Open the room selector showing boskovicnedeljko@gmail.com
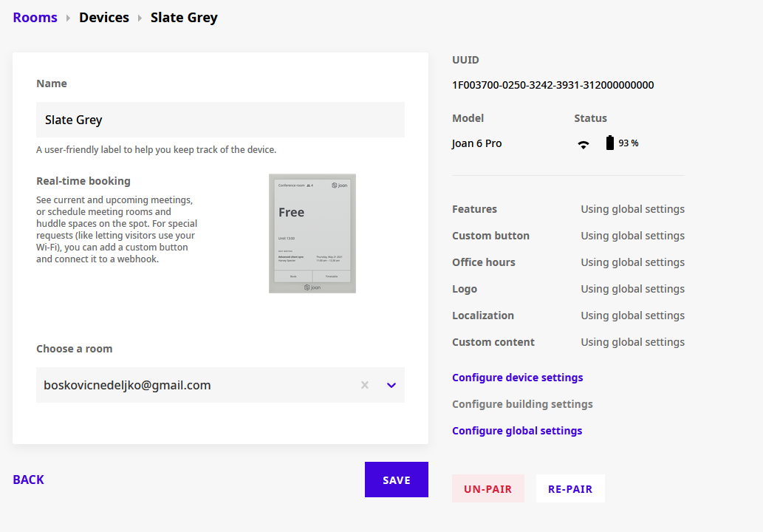 pyautogui.click(x=220, y=385)
